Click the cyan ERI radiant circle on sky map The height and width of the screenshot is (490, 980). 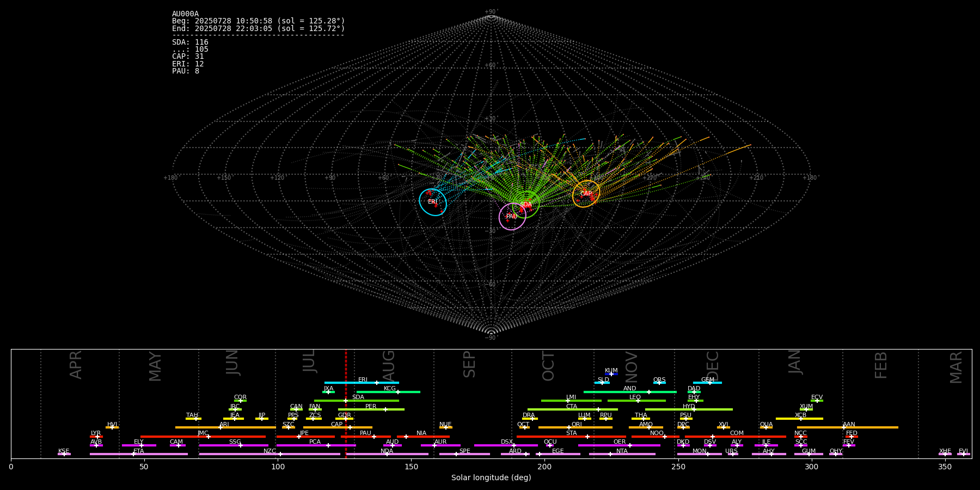click(x=433, y=202)
